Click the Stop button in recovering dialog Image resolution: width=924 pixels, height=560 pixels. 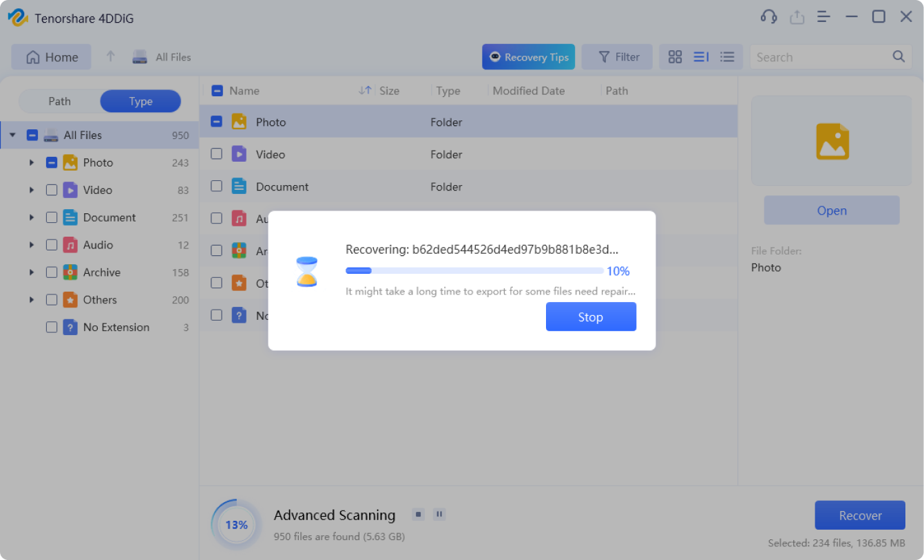[x=591, y=317]
